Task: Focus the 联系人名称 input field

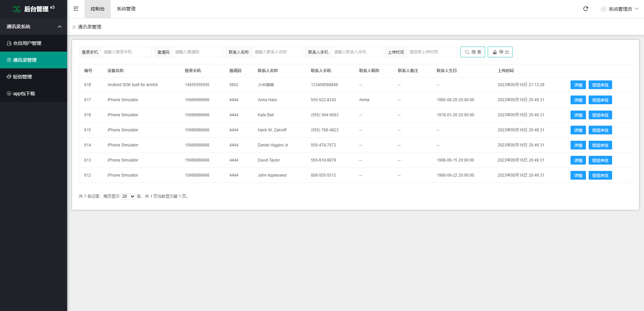Action: click(277, 52)
